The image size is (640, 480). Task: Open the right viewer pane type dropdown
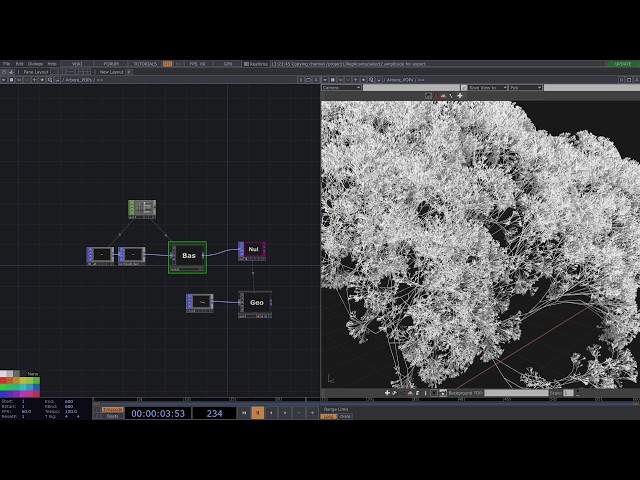coord(325,80)
